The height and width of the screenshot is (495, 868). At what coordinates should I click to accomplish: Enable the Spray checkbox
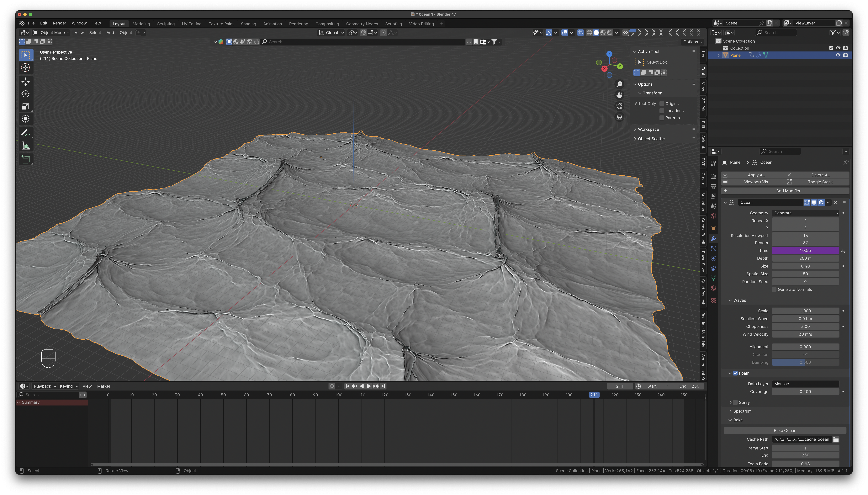point(735,402)
